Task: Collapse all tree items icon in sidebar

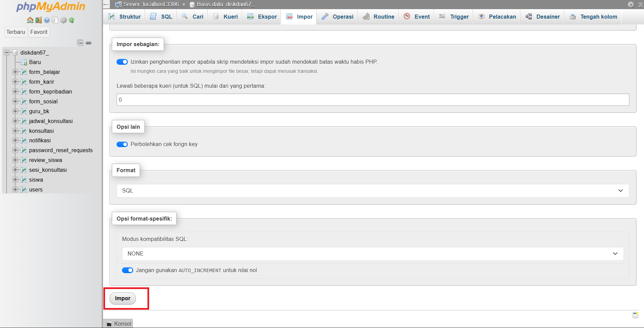Action: coord(80,43)
